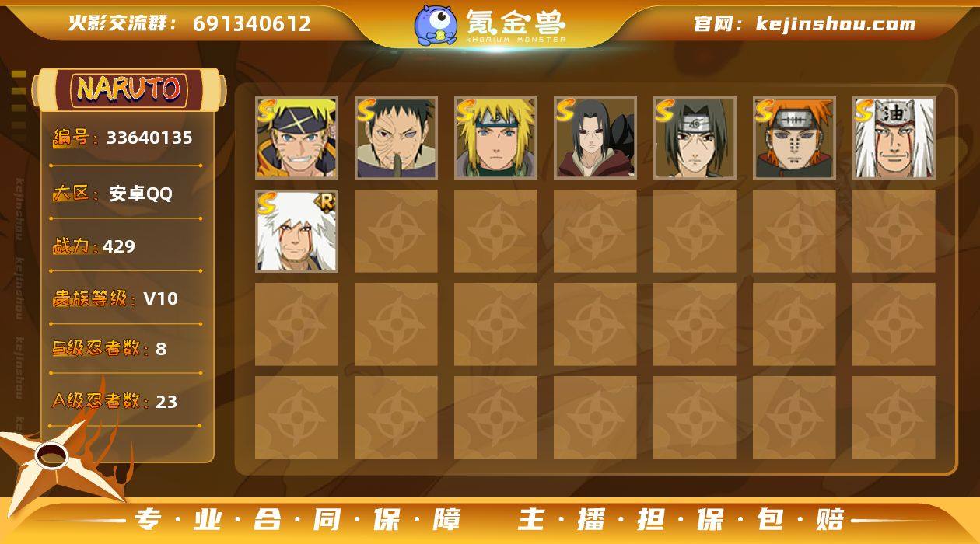Click the blue Krorium Monster mascot icon
The height and width of the screenshot is (544, 980).
click(x=435, y=25)
